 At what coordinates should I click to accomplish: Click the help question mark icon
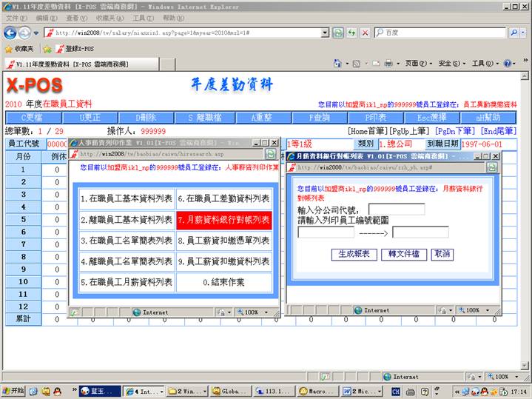click(508, 64)
